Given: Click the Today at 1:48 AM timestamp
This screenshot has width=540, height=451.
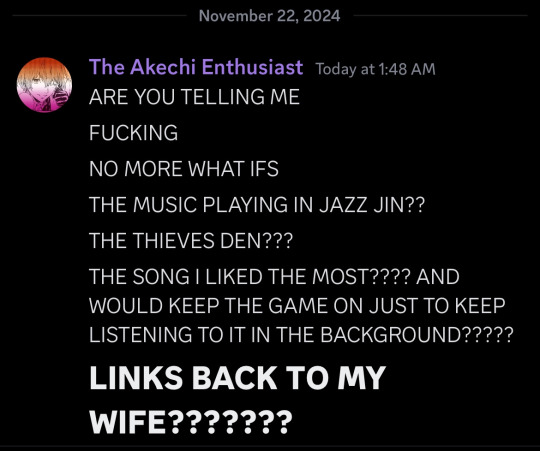Looking at the screenshot, I should [375, 69].
